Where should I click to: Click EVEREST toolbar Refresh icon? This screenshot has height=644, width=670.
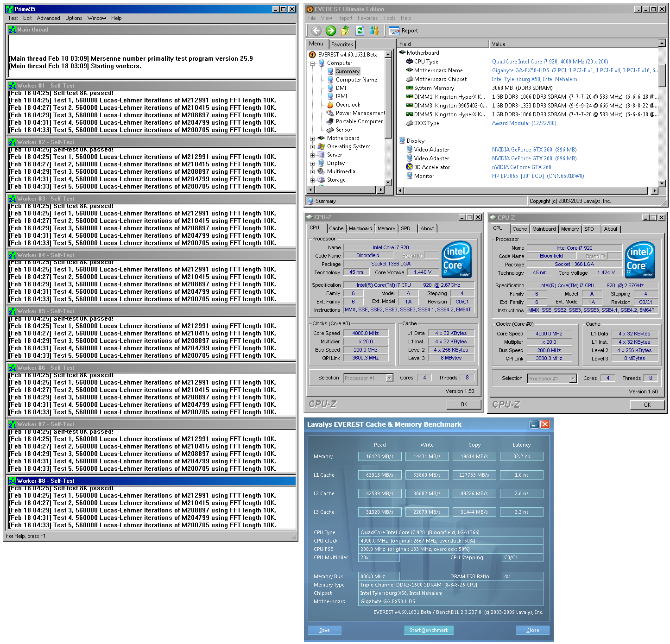click(360, 31)
